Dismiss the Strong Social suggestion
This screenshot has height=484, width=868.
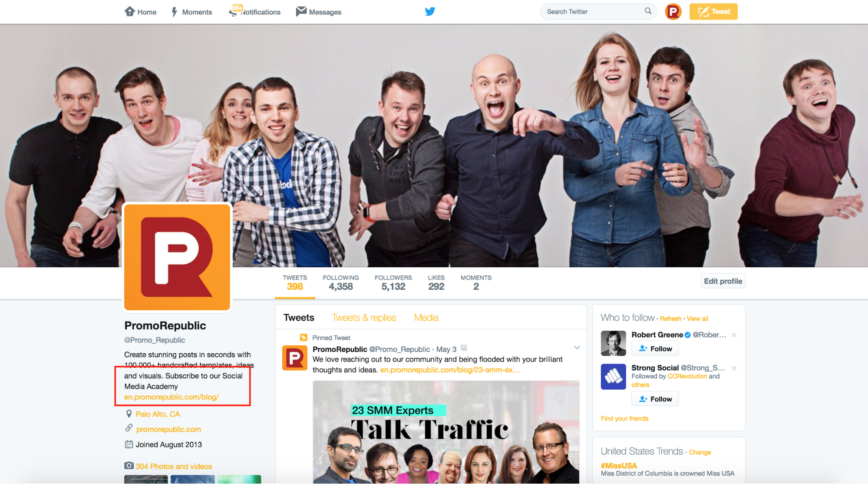point(734,368)
